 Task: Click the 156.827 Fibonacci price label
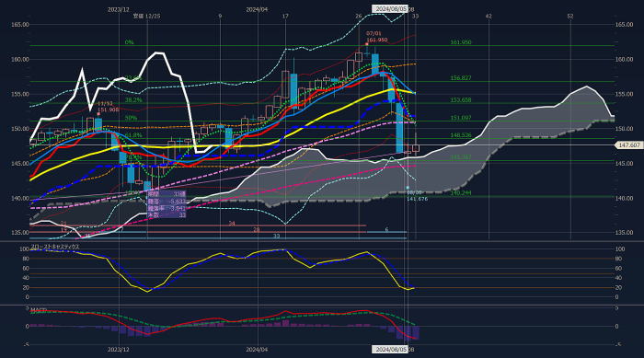pyautogui.click(x=461, y=77)
